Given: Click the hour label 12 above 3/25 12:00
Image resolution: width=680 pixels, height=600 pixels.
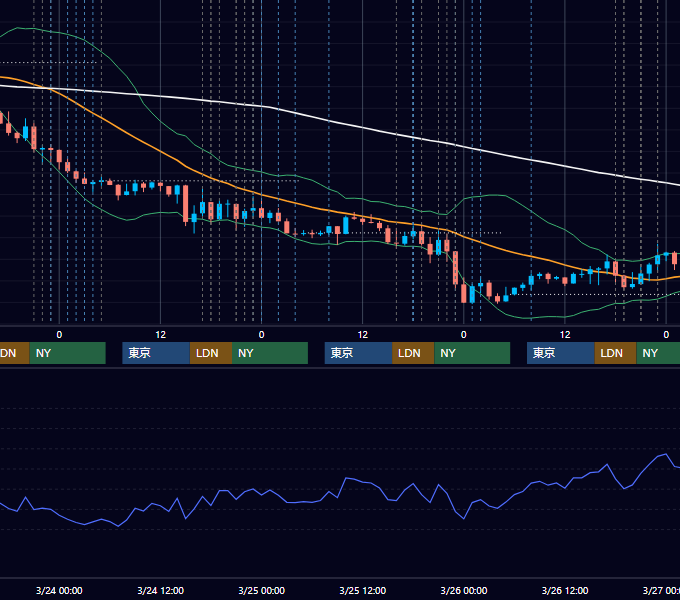Looking at the screenshot, I should point(363,334).
